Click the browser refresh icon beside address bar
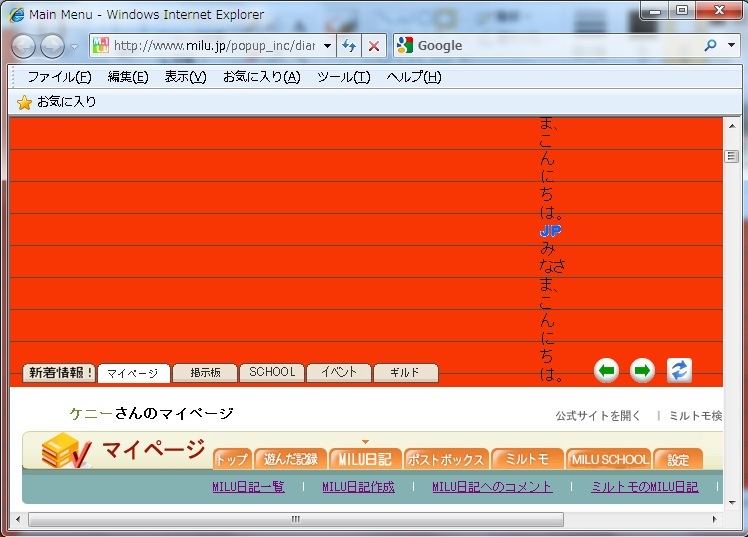748x537 pixels. [349, 46]
